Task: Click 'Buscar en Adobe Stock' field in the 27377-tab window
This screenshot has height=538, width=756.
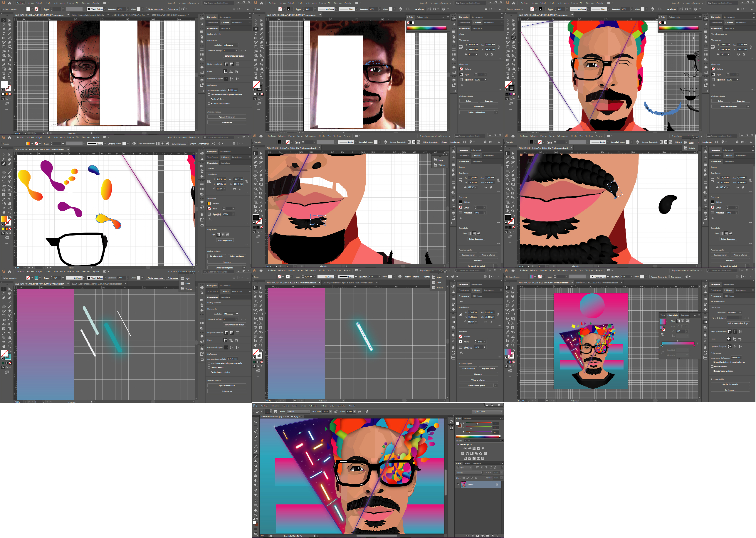Action: coord(219,3)
